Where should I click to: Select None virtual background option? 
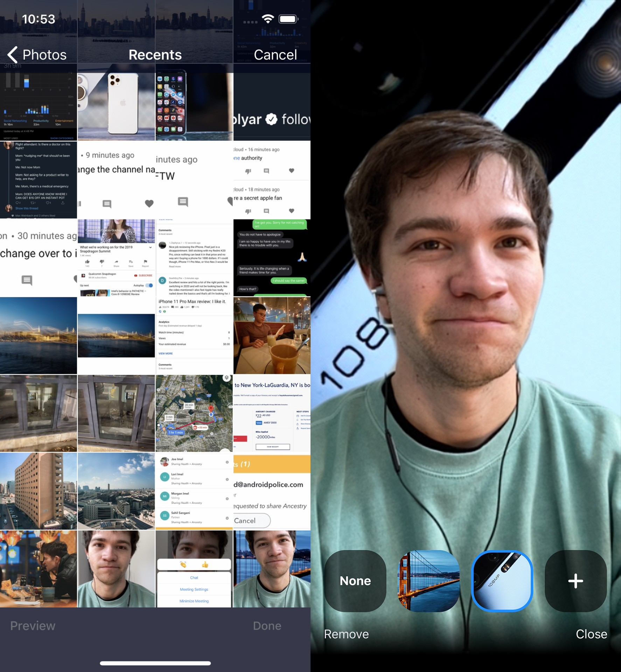click(355, 581)
